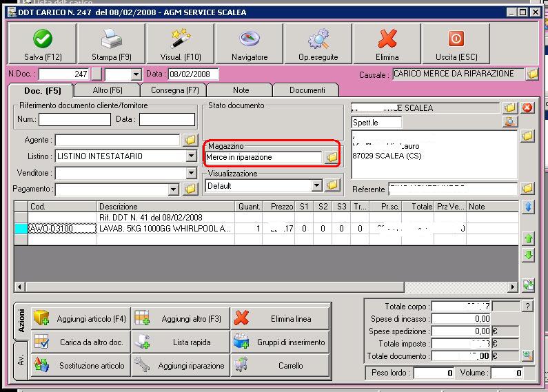
Task: Open customer lookup folder beside SCALEA name
Action: pyautogui.click(x=510, y=107)
